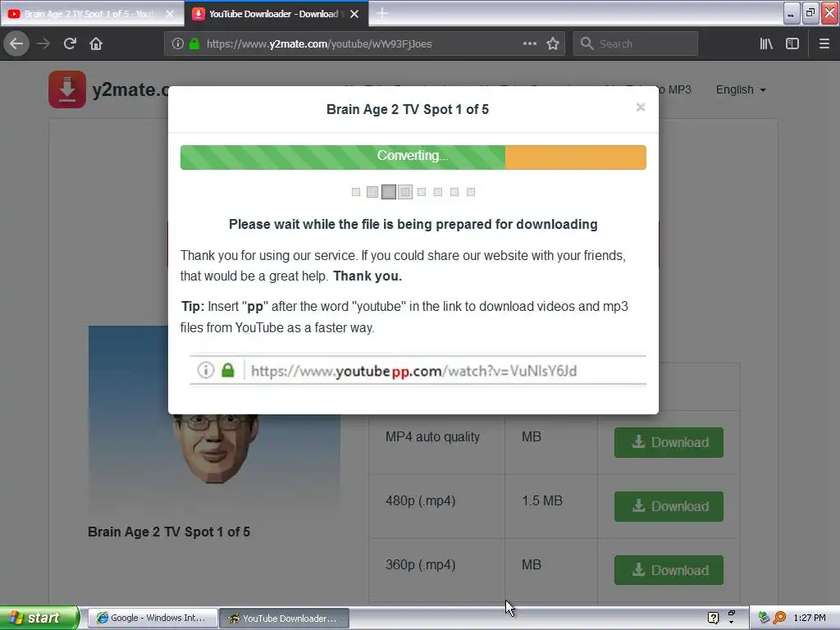The height and width of the screenshot is (630, 840).
Task: Click the browser forward arrow
Action: 43,43
